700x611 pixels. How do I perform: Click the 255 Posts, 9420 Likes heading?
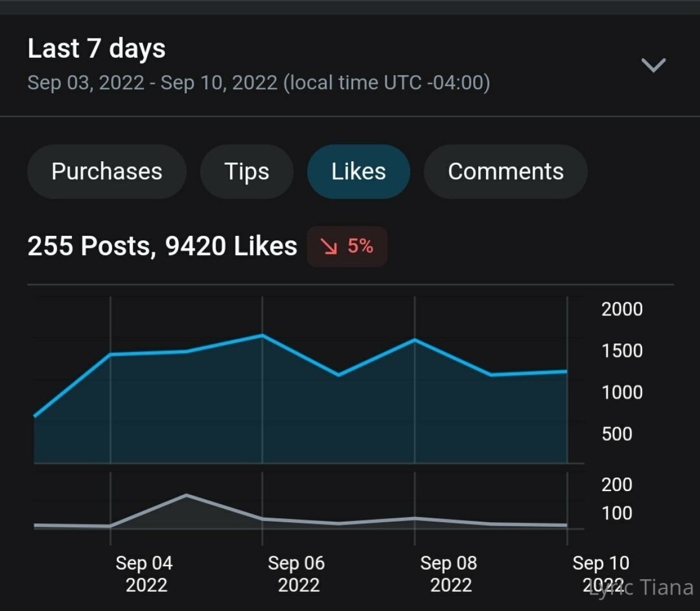[162, 246]
